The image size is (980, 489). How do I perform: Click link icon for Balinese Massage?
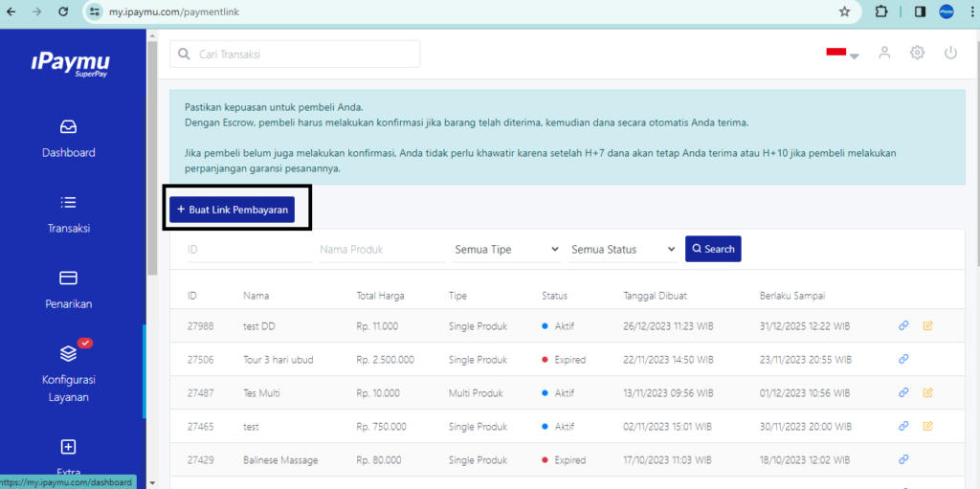tap(903, 460)
